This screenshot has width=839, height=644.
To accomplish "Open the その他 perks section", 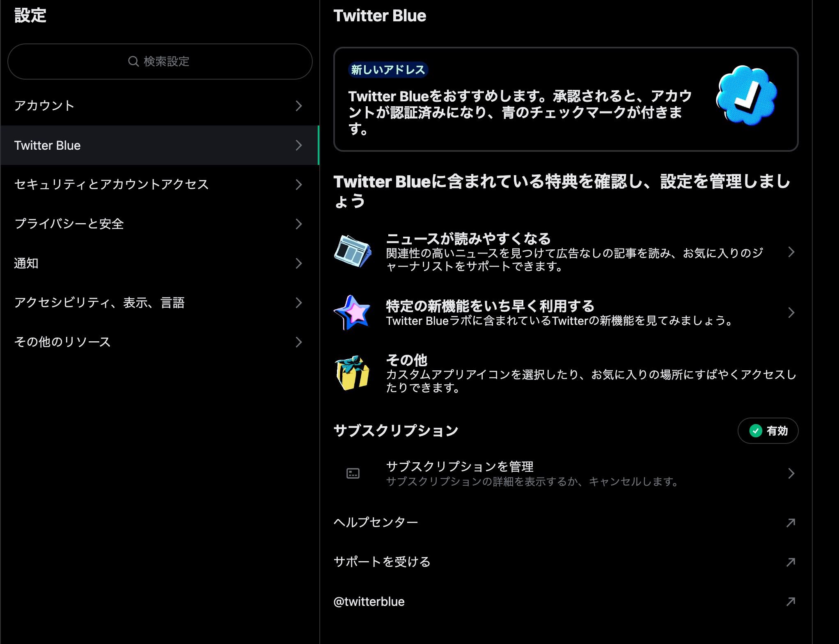I will click(566, 373).
